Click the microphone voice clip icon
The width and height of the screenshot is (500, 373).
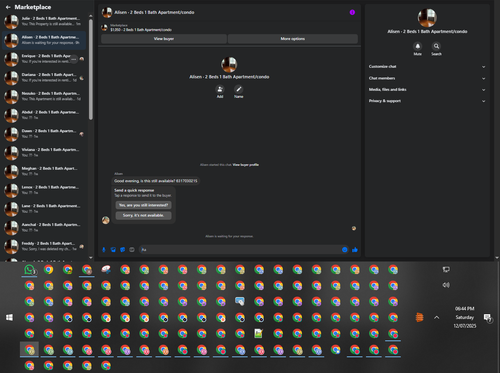click(x=104, y=250)
